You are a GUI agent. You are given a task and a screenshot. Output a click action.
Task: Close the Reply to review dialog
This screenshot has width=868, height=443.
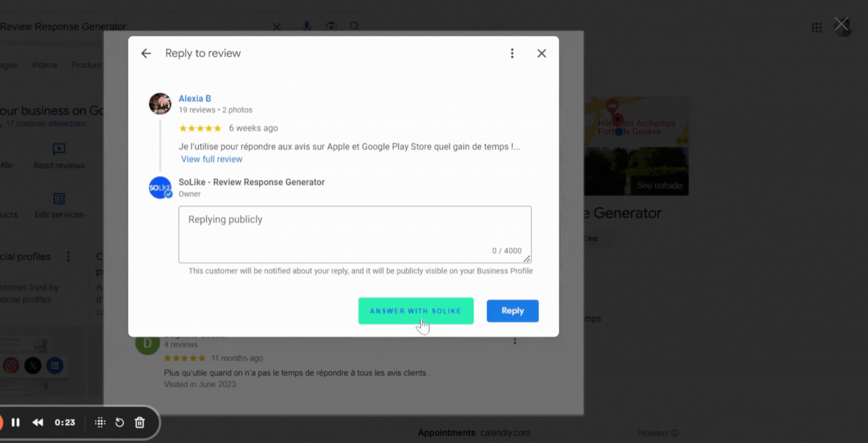click(541, 53)
